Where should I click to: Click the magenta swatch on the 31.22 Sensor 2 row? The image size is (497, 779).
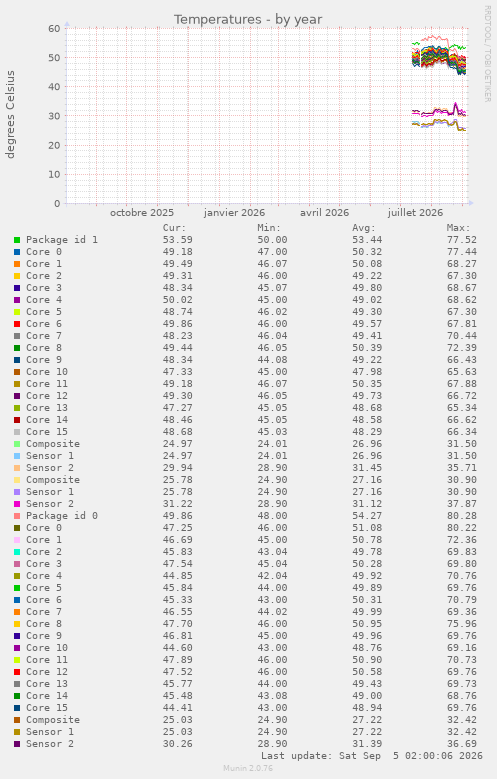17,504
